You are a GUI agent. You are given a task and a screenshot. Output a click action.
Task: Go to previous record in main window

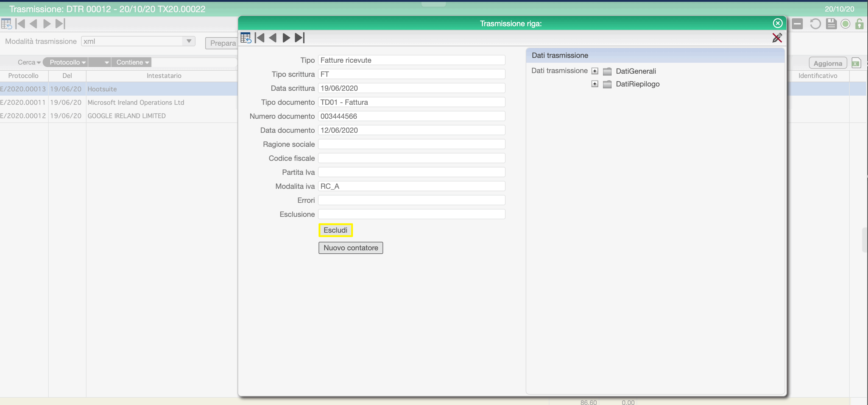click(33, 23)
